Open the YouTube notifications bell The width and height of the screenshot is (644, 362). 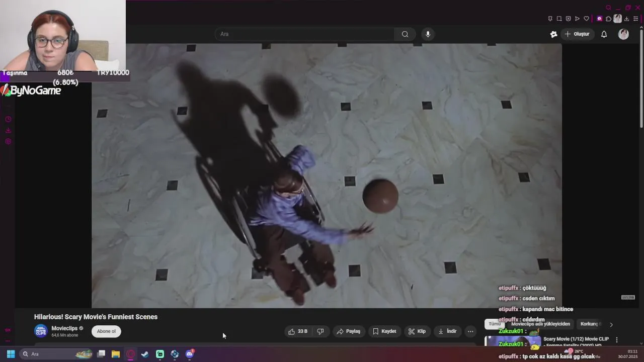604,34
